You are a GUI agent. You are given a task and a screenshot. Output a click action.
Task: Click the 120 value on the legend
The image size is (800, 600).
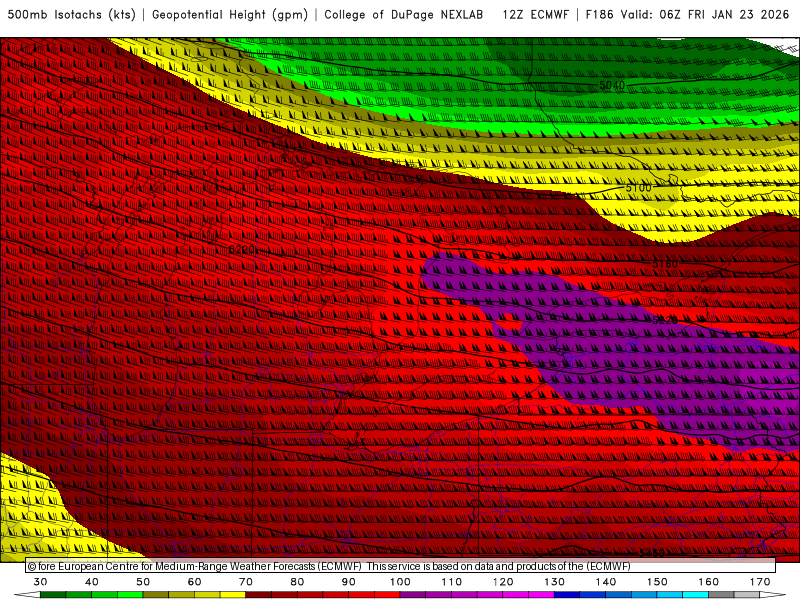click(x=503, y=582)
